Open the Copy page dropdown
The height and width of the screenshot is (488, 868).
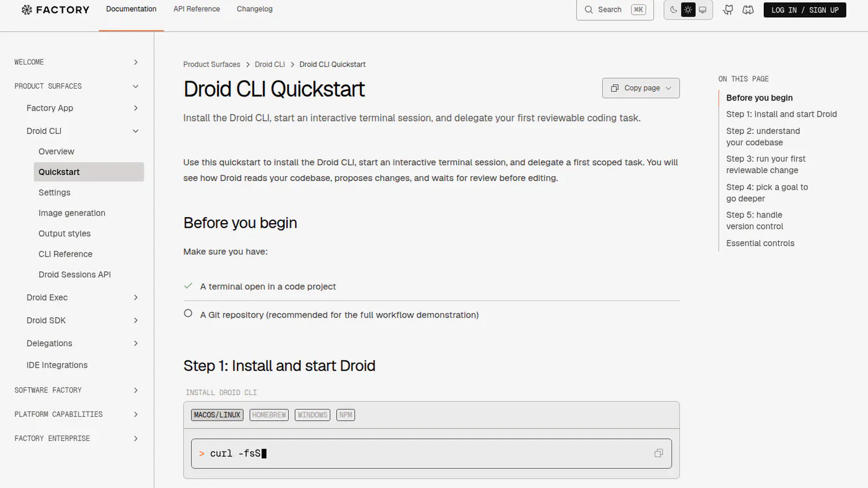coord(640,88)
